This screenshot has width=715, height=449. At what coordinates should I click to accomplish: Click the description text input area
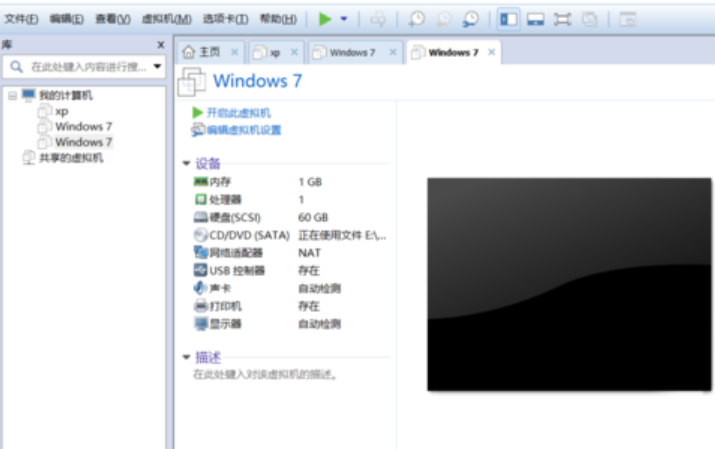point(265,375)
